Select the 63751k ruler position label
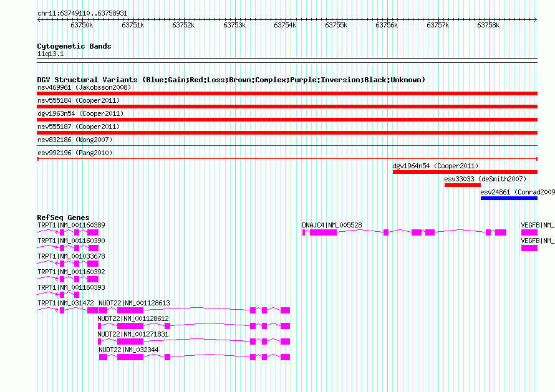 (133, 25)
